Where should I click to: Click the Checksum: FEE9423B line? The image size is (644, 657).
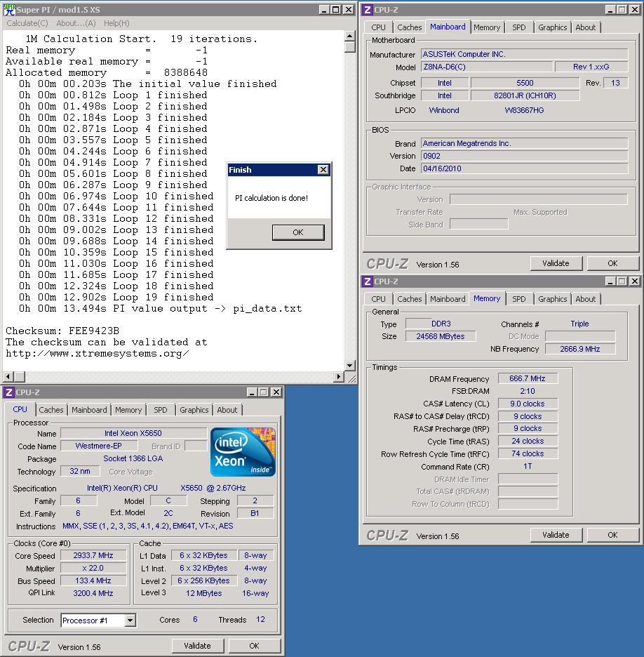(x=62, y=331)
